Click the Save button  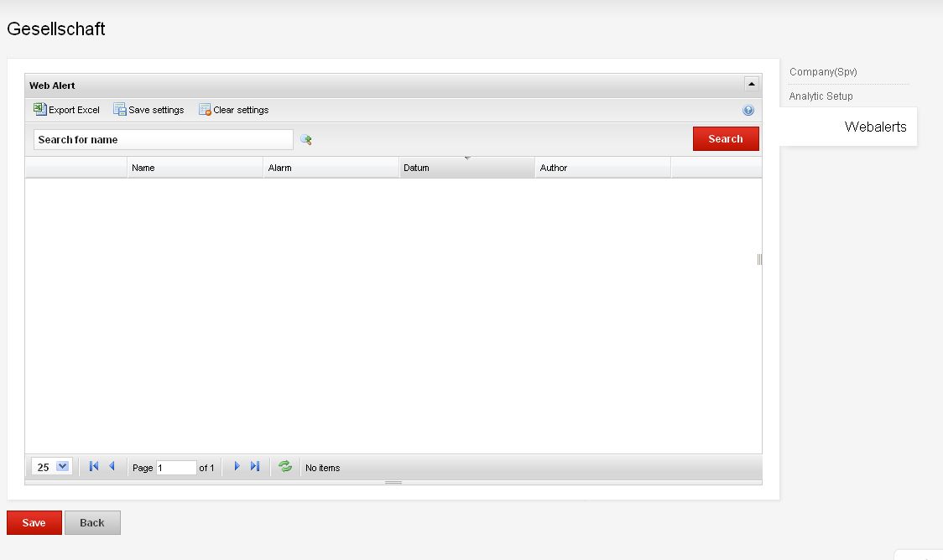pos(34,522)
